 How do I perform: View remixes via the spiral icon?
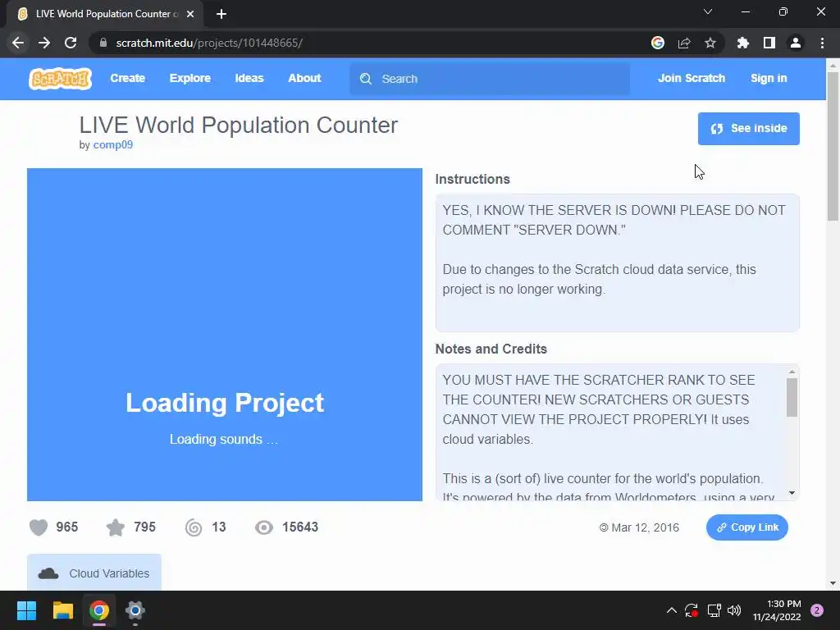[x=194, y=527]
